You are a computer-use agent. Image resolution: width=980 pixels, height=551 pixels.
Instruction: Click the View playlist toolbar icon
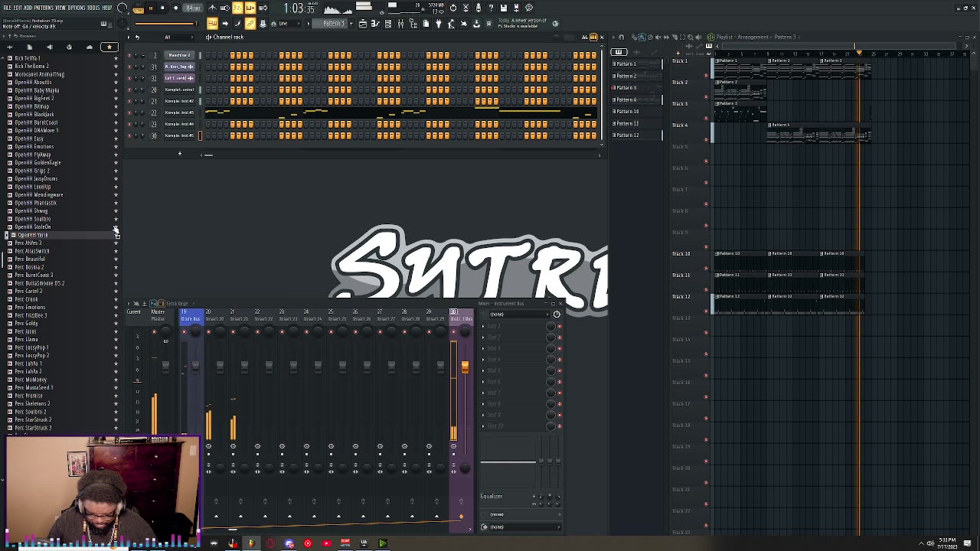(x=362, y=24)
